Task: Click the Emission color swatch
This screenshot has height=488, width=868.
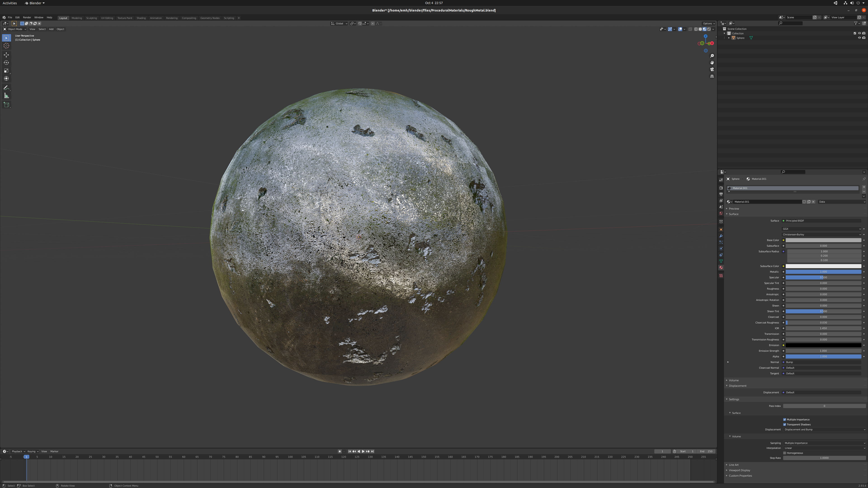Action: tap(823, 345)
